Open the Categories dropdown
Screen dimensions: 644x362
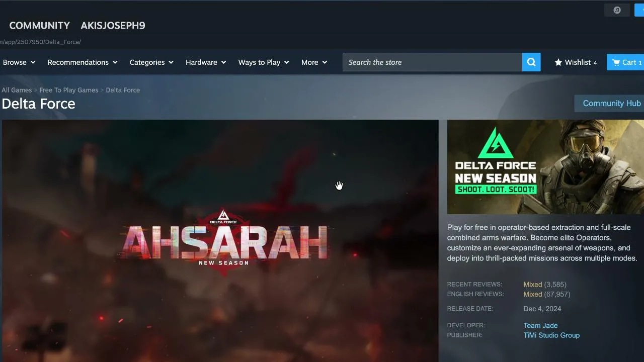tap(151, 62)
